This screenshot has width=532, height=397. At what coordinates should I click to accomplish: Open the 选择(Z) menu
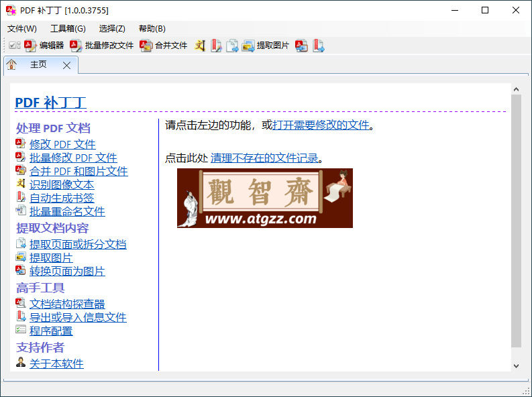pyautogui.click(x=112, y=29)
